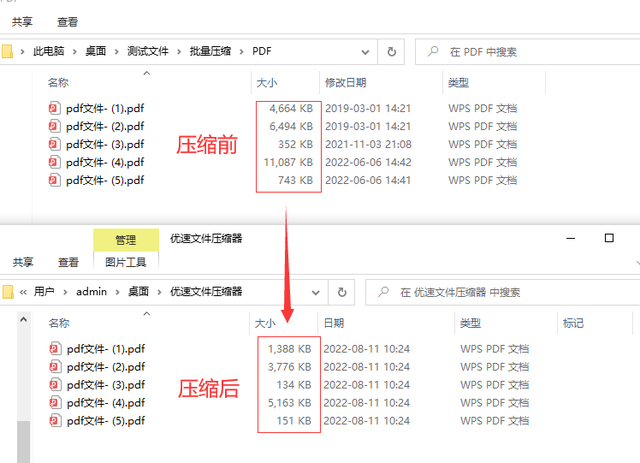Click PDF icon of 3,776 KB pdf文件- (2).pdf
Screen dimensions: 640x463
(55, 367)
